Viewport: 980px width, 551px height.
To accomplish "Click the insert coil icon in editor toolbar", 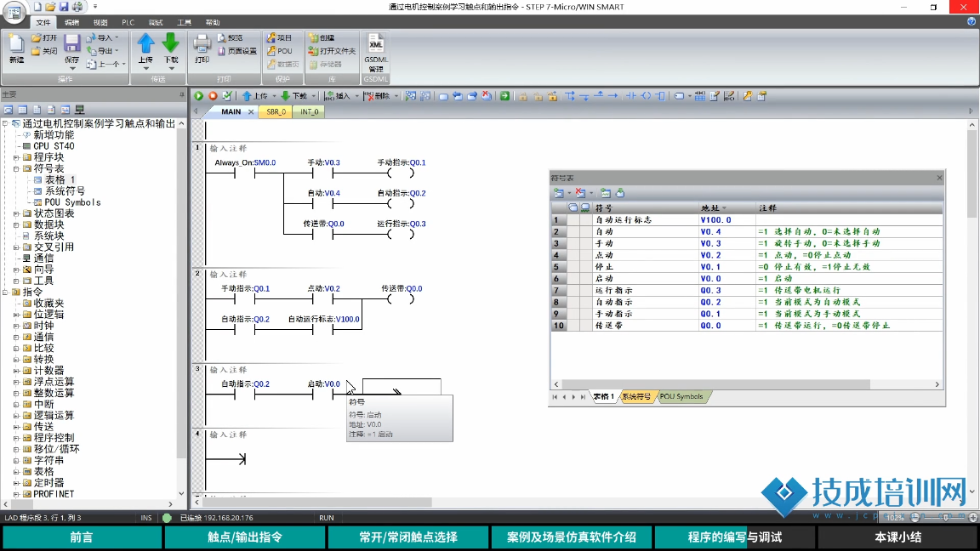I will [x=646, y=96].
